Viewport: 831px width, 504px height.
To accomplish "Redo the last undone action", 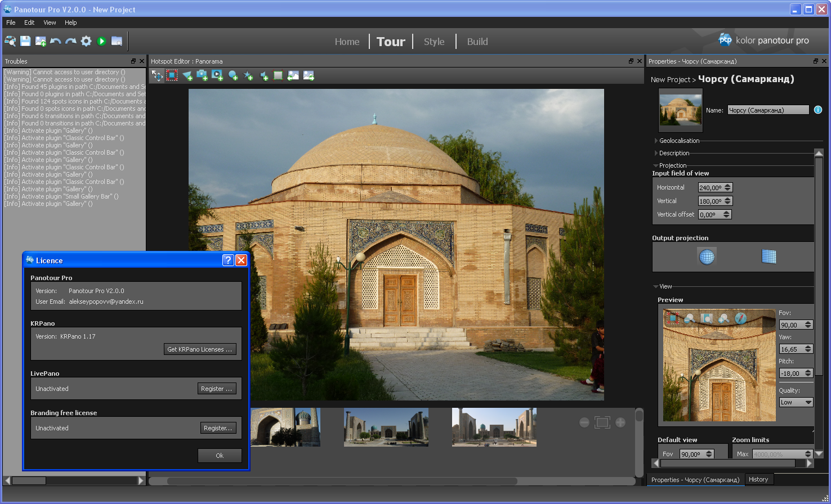I will [x=71, y=41].
